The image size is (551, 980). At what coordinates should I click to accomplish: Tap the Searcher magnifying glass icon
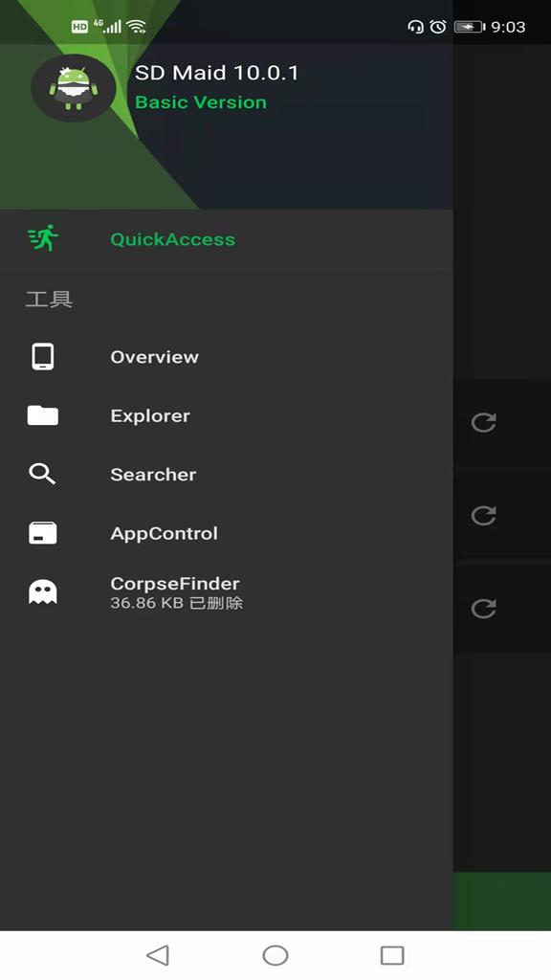click(x=42, y=475)
